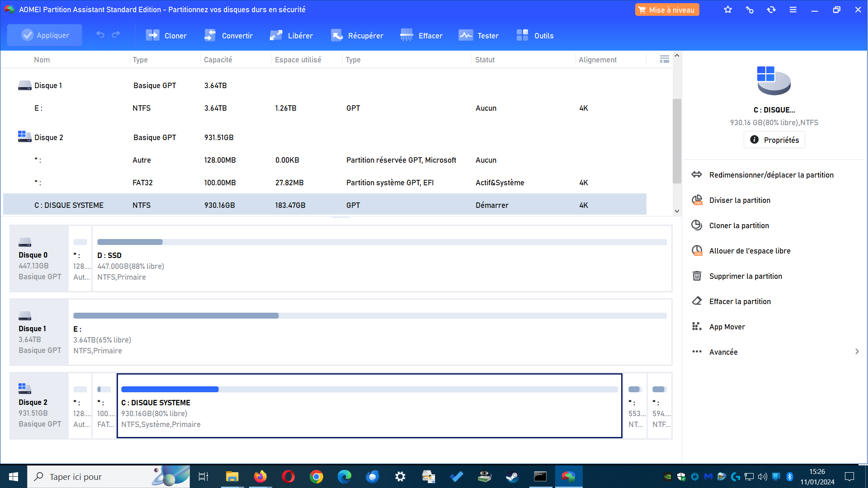Expand the Avancée options chevron
868x488 pixels.
click(x=857, y=352)
